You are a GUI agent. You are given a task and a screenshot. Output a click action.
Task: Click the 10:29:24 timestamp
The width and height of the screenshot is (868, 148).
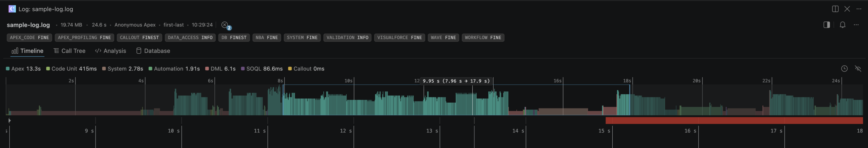point(202,25)
